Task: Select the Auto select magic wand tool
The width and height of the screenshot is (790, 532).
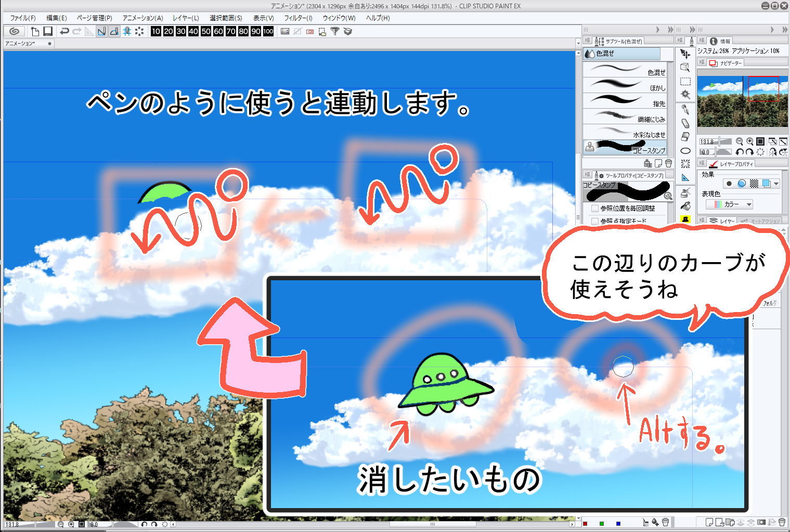Action: [x=685, y=95]
